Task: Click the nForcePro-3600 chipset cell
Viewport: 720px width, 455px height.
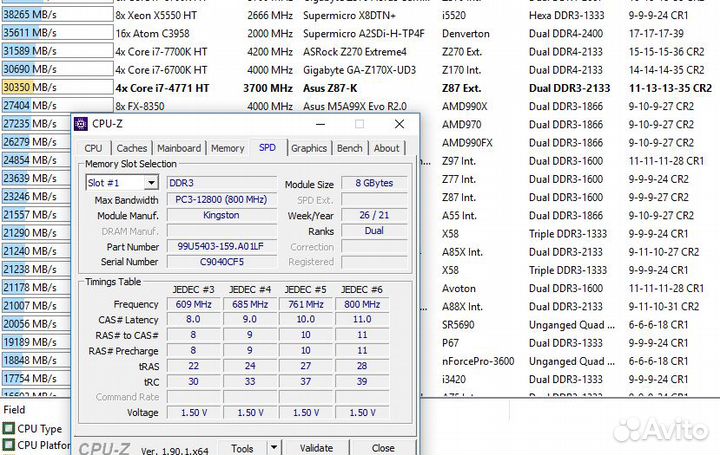Action: (x=478, y=361)
